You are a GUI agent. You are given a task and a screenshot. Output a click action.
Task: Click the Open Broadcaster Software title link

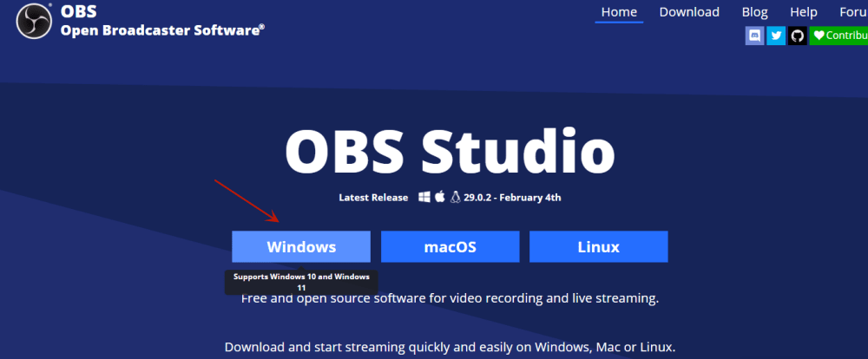pyautogui.click(x=162, y=30)
